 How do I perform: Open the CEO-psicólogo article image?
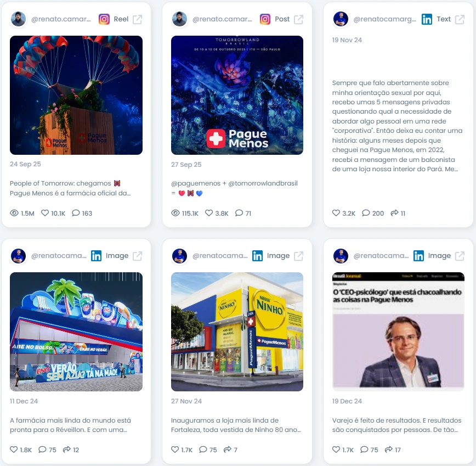coord(398,332)
